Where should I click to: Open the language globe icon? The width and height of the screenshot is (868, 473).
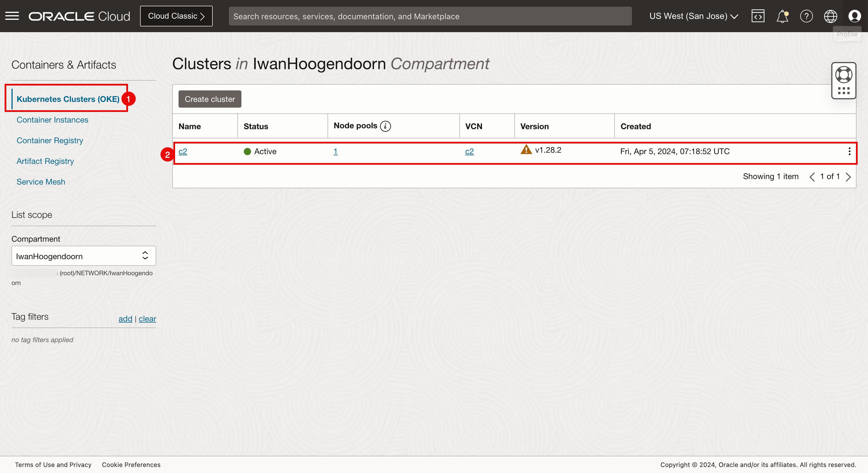[x=830, y=16]
